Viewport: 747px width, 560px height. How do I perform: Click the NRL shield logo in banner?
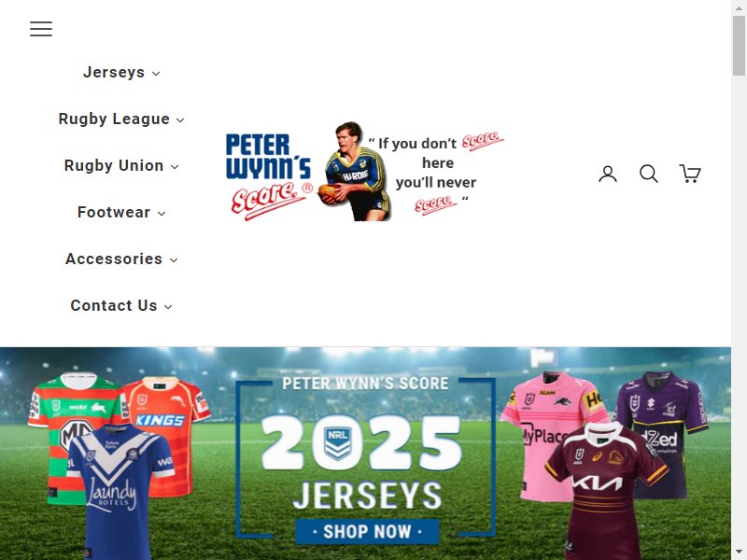(337, 443)
